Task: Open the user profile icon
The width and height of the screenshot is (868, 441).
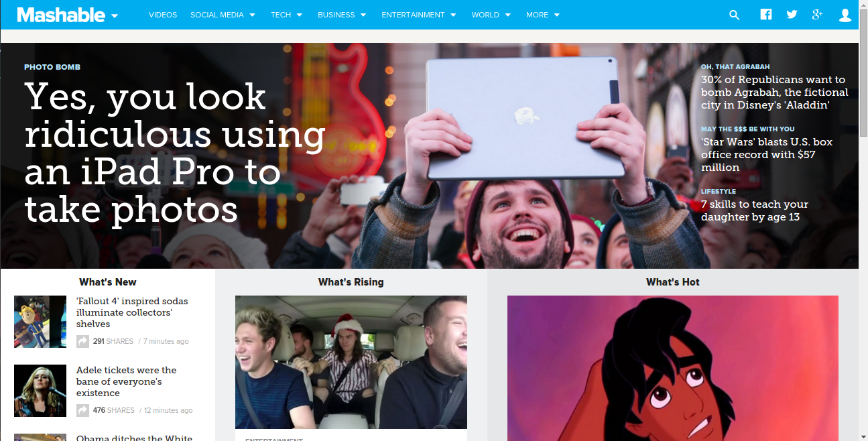Action: click(845, 15)
